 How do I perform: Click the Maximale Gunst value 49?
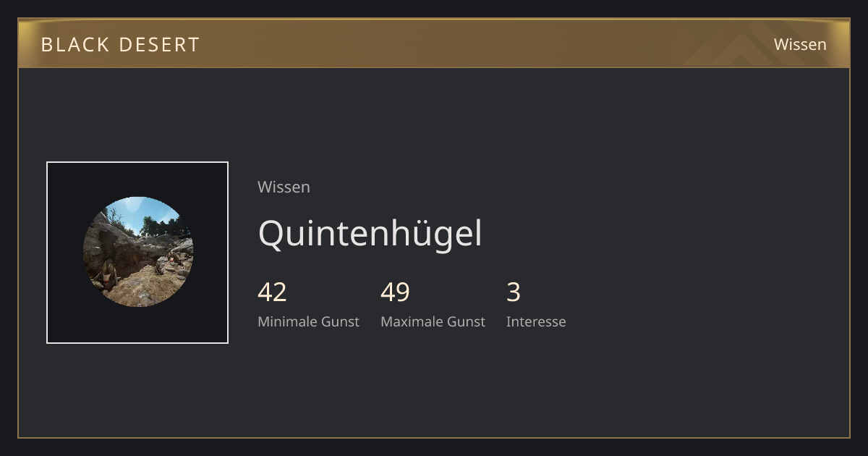click(x=395, y=292)
